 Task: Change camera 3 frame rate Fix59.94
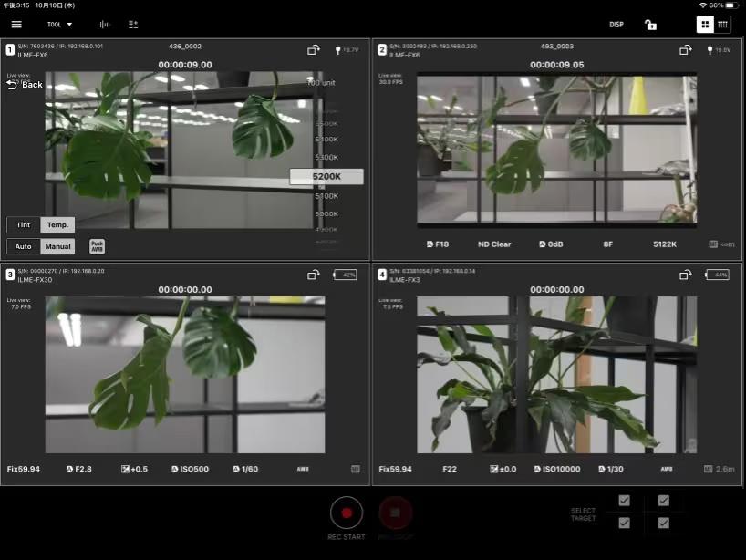pos(24,469)
